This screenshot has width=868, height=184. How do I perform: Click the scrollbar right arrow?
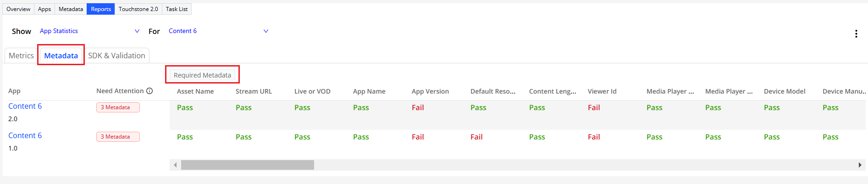click(x=860, y=165)
